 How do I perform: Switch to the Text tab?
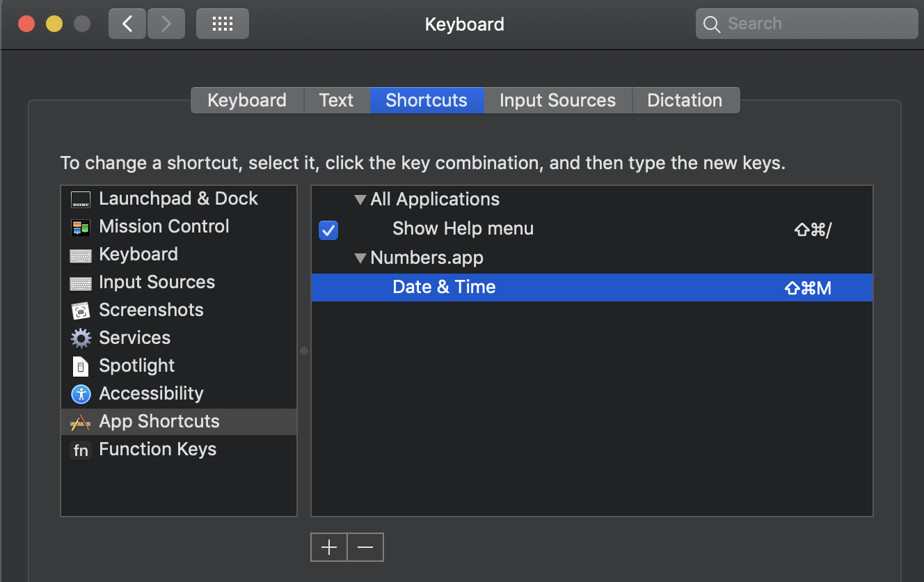[x=336, y=100]
